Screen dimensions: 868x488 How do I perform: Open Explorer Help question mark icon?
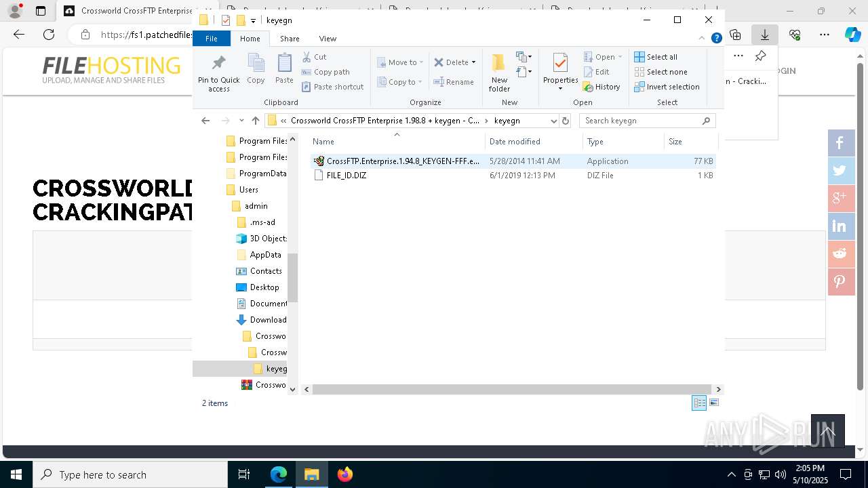click(716, 39)
